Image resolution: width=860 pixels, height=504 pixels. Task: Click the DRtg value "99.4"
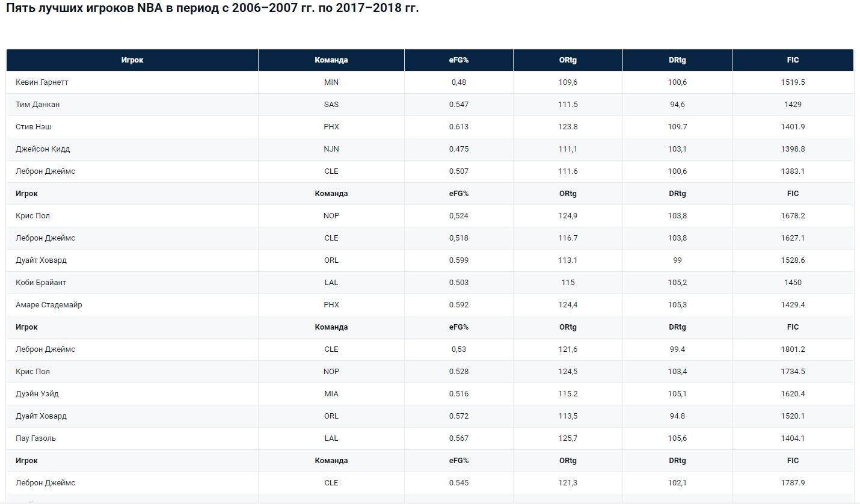pyautogui.click(x=677, y=349)
